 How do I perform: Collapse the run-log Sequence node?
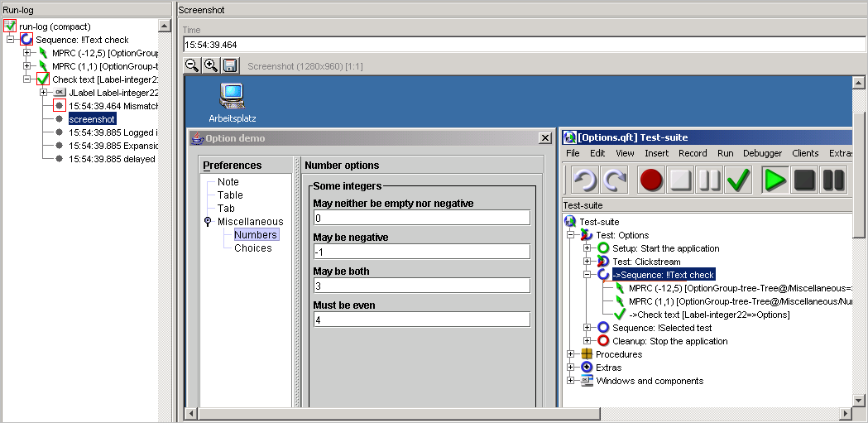(x=10, y=40)
